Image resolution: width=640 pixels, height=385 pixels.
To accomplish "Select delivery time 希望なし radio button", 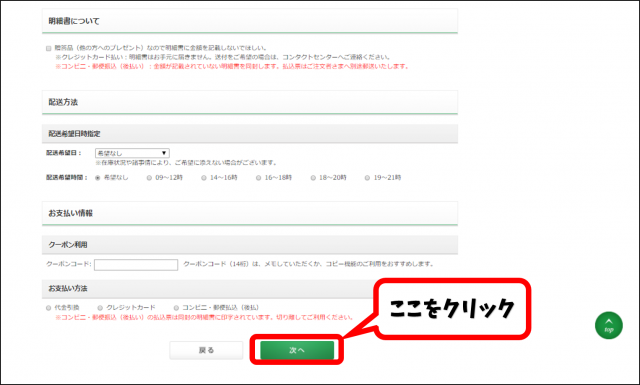I will pyautogui.click(x=98, y=178).
